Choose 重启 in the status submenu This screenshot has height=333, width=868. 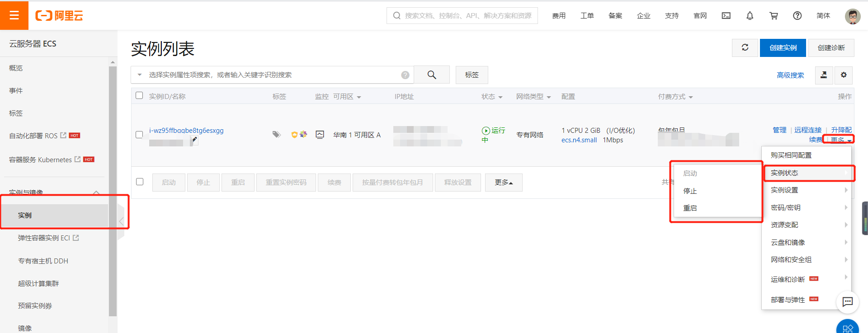717,208
